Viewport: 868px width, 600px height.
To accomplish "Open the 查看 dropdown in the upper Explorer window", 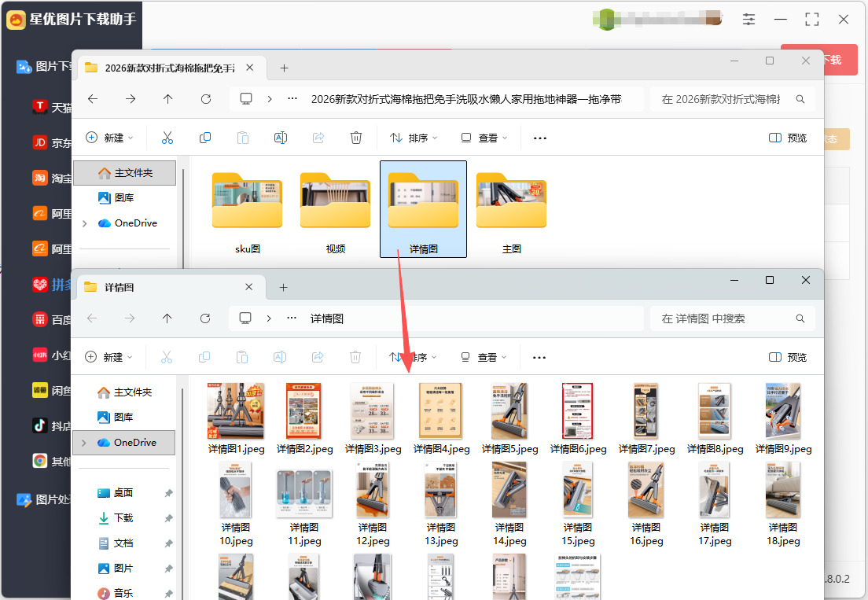I will click(x=484, y=138).
